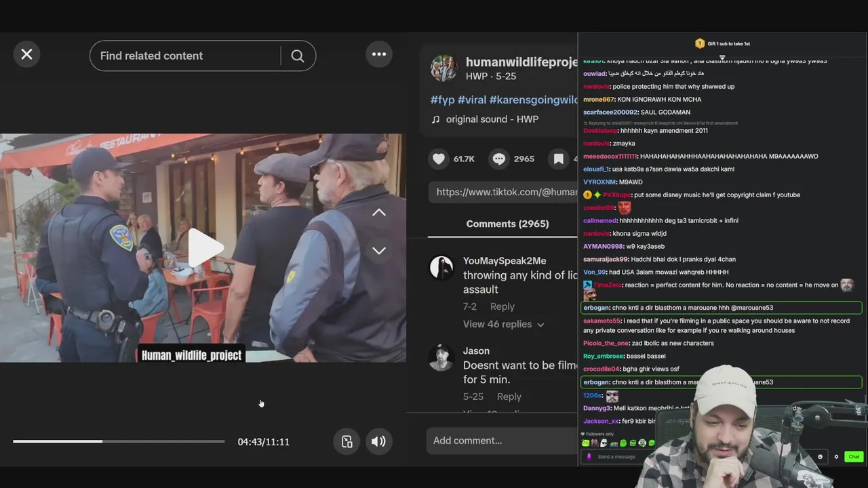Close the TikTok video viewer with the X button
This screenshot has height=488, width=868.
tap(26, 54)
